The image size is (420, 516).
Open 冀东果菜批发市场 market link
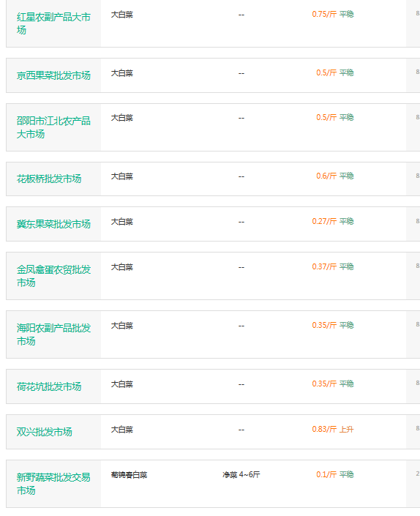pyautogui.click(x=53, y=224)
